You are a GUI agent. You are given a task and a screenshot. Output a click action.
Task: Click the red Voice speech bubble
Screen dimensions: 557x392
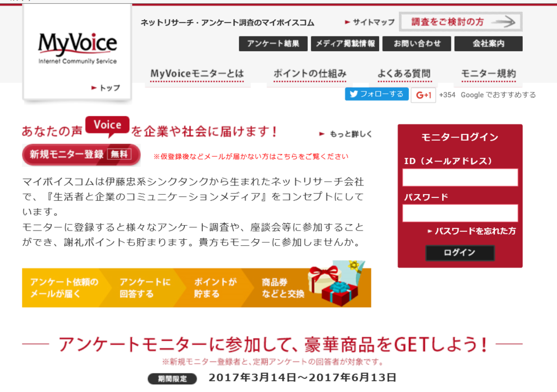(x=107, y=126)
